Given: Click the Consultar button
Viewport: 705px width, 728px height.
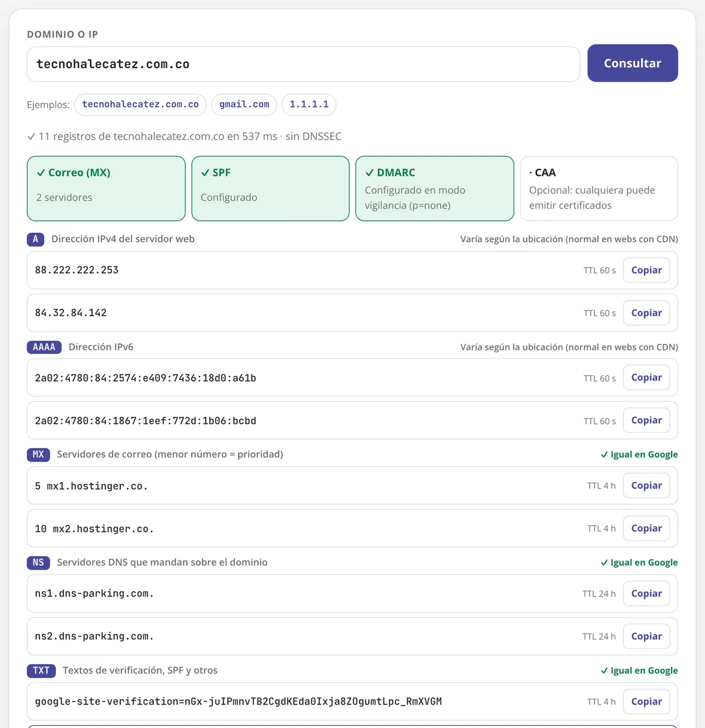Looking at the screenshot, I should point(633,63).
